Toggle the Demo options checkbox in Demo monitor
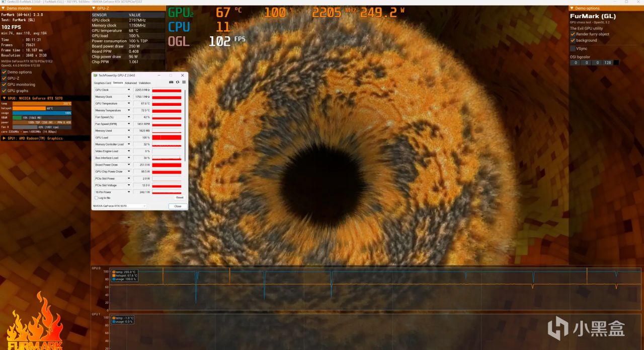644x350 pixels. 4,72
